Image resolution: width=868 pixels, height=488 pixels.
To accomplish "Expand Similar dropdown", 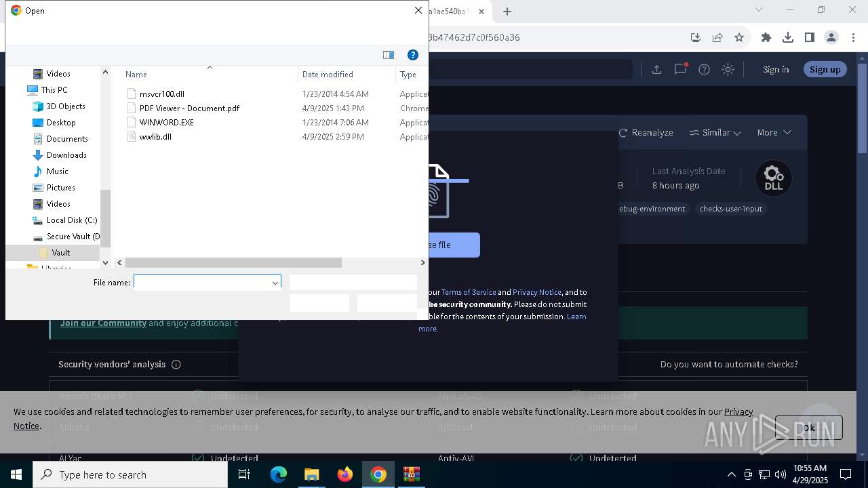I will 715,132.
